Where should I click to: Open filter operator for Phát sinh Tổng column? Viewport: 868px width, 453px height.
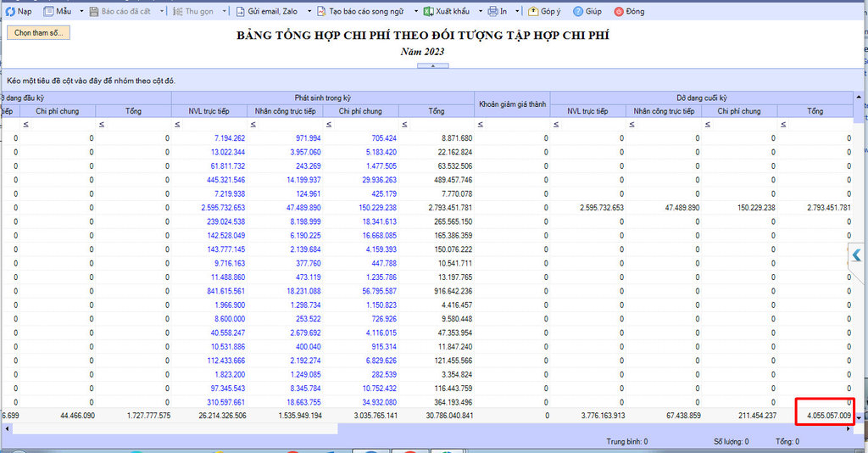click(404, 125)
